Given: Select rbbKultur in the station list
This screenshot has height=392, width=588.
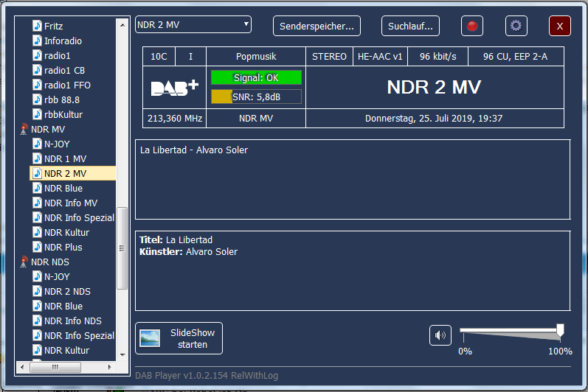Looking at the screenshot, I should 63,115.
